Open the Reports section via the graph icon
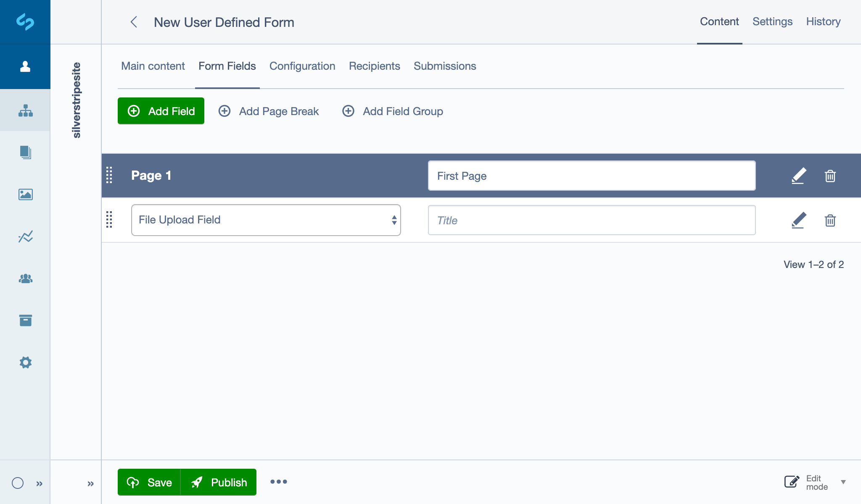The height and width of the screenshot is (504, 861). point(25,236)
